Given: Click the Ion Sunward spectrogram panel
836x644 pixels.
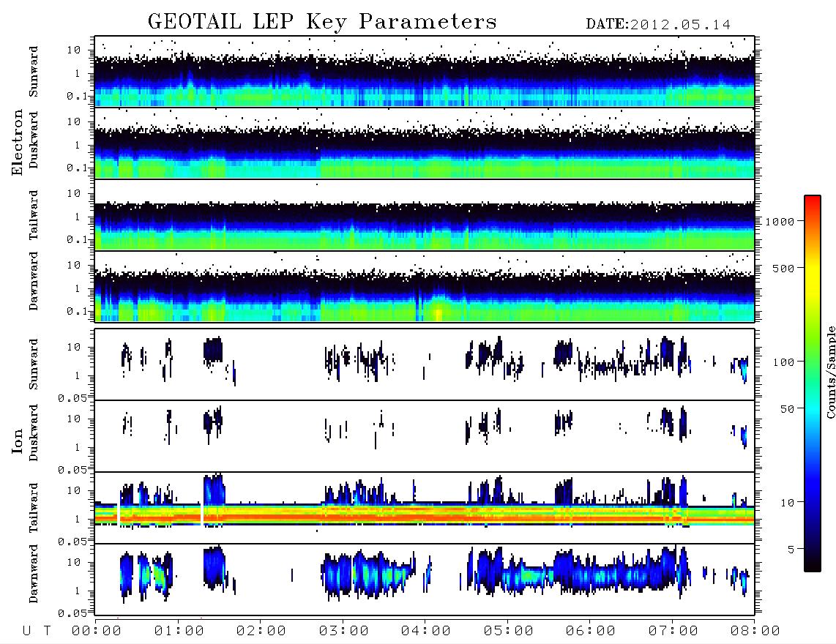Looking at the screenshot, I should point(425,364).
